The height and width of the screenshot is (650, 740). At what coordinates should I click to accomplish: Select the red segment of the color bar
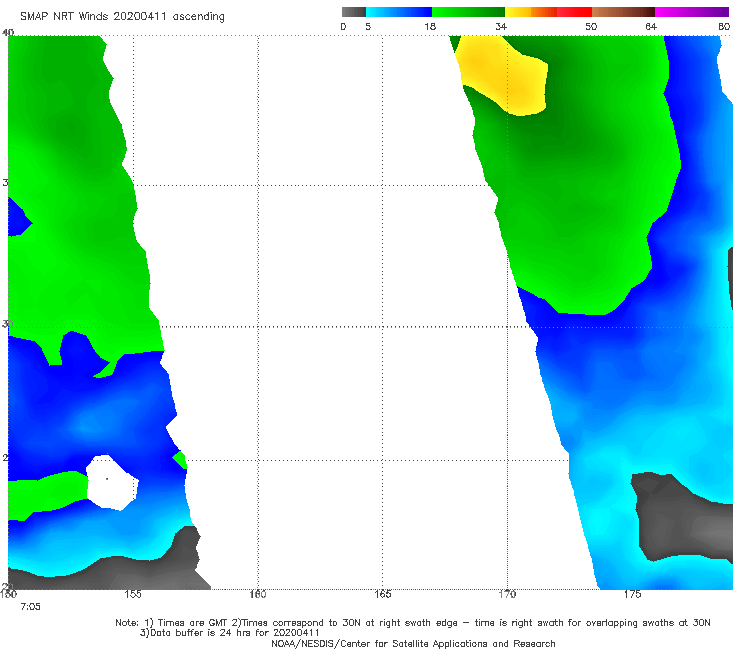point(574,12)
